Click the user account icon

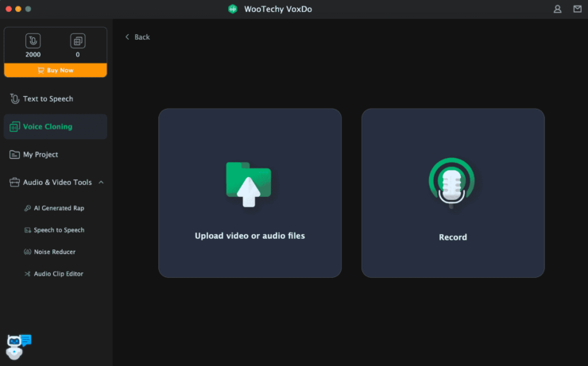(557, 9)
